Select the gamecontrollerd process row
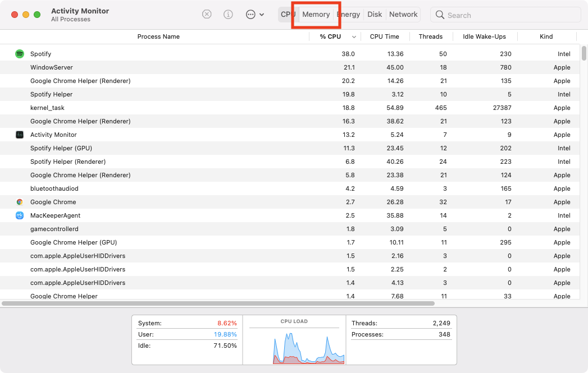The image size is (588, 373). tap(291, 229)
